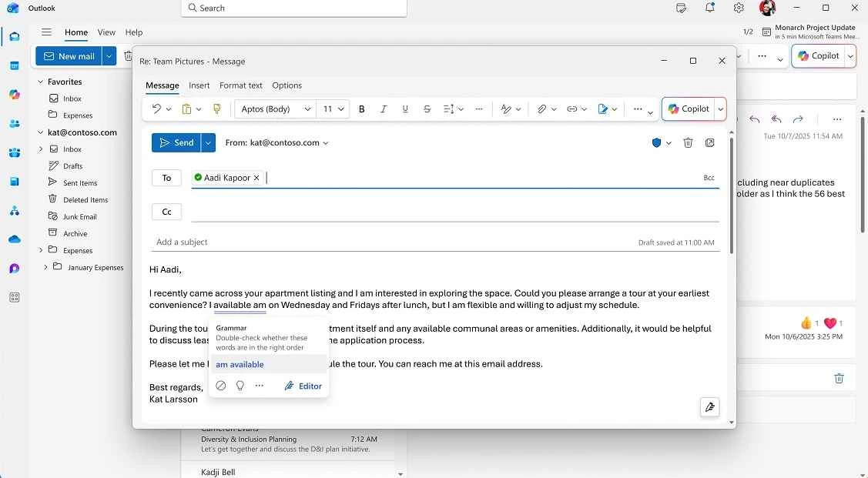Screen dimensions: 868x478
Task: Toggle strikethrough formatting in the message toolbar
Action: (x=427, y=109)
